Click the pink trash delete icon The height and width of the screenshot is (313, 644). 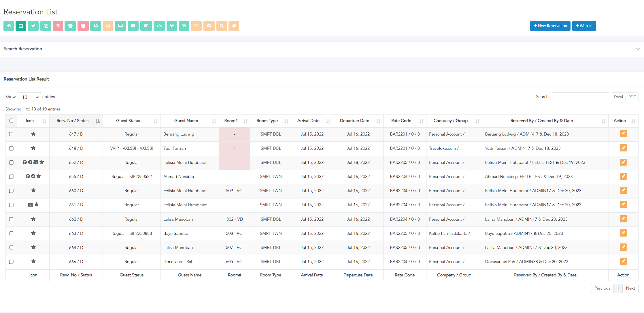coord(58,26)
